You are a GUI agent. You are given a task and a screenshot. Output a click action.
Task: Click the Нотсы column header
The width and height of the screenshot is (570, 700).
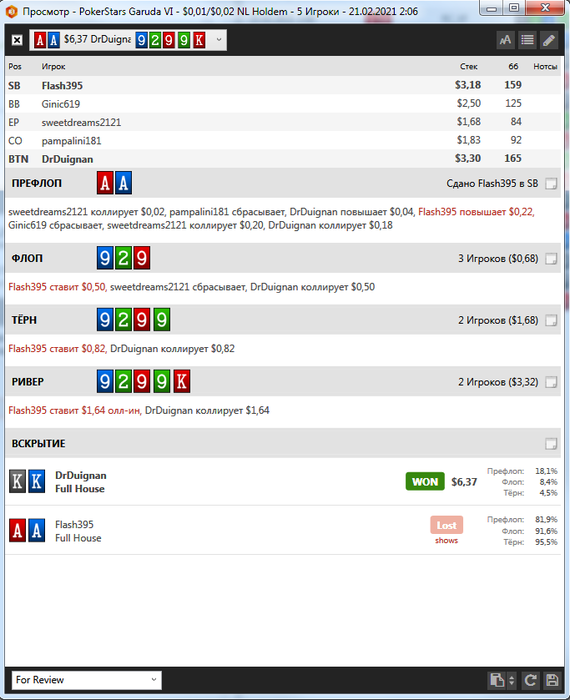(x=545, y=67)
